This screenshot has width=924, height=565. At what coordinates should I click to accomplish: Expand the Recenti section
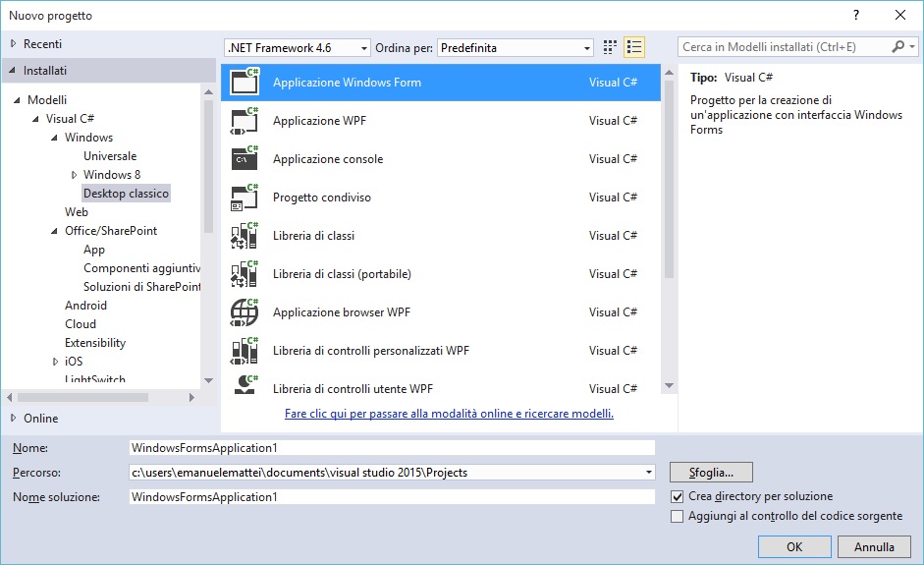point(13,43)
